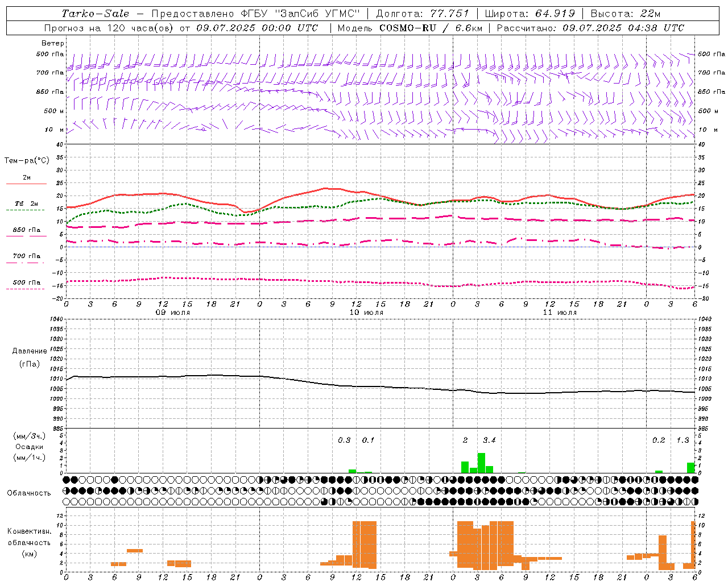
Task: Click the tallest green precipitation bar
Action: [x=481, y=463]
